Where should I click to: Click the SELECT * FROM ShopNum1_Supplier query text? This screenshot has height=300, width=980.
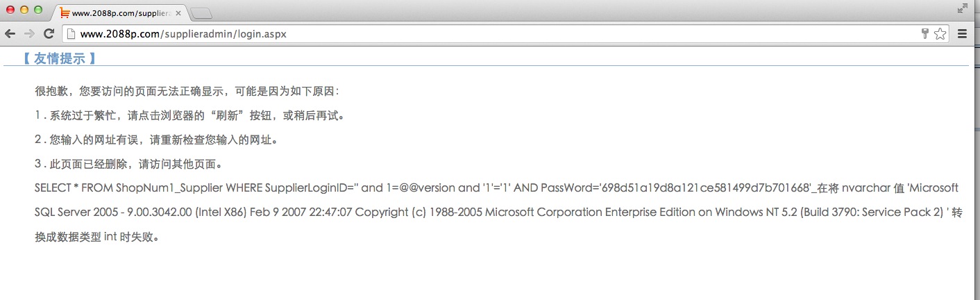pyautogui.click(x=128, y=187)
